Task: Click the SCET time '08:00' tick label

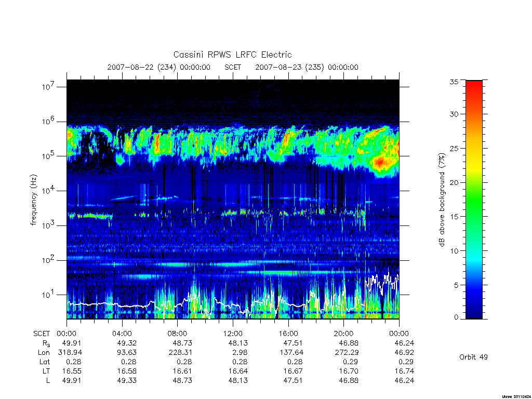Action: [x=178, y=334]
